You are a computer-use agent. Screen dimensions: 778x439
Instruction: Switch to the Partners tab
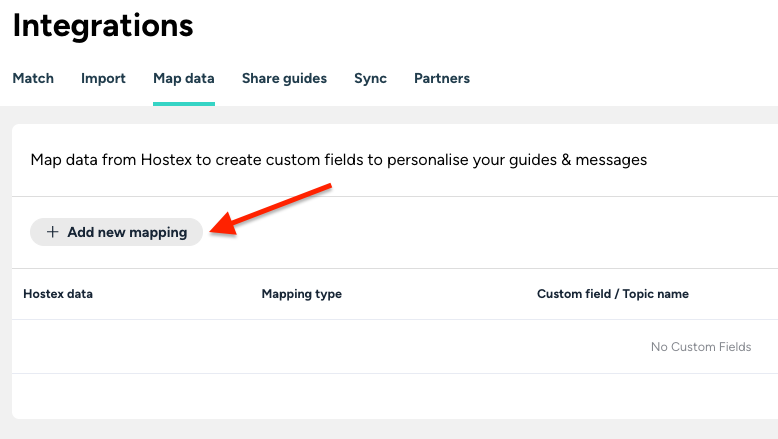click(441, 78)
